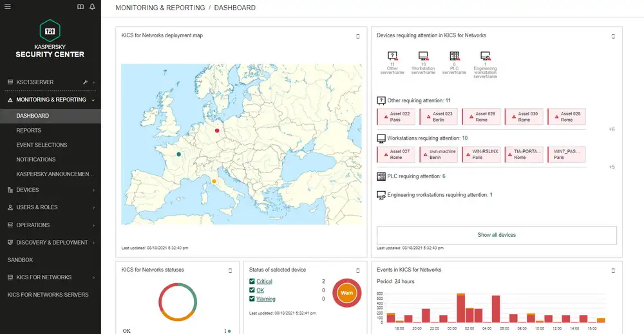Click the red Berlin marker on map
This screenshot has width=644, height=334.
(x=217, y=129)
